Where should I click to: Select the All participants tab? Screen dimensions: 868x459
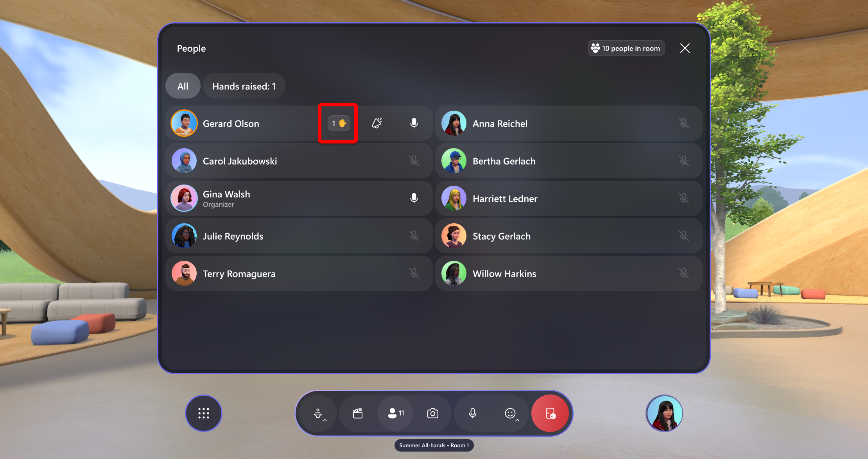pyautogui.click(x=184, y=86)
